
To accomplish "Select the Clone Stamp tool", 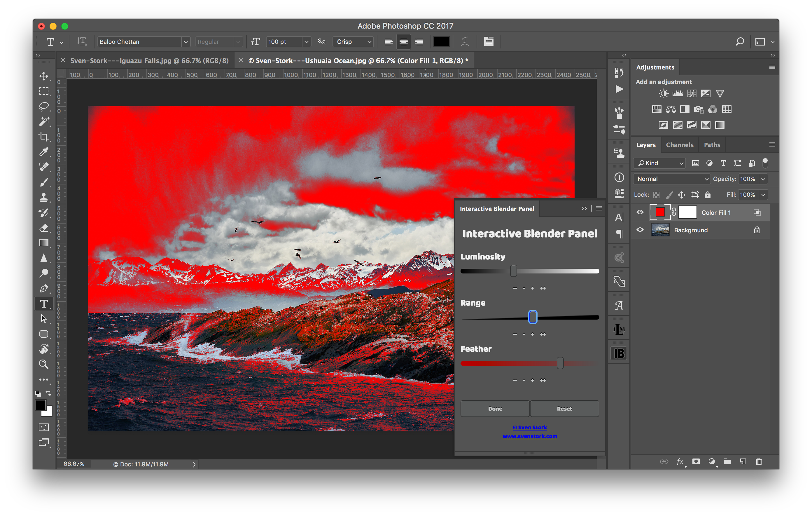I will (x=43, y=197).
